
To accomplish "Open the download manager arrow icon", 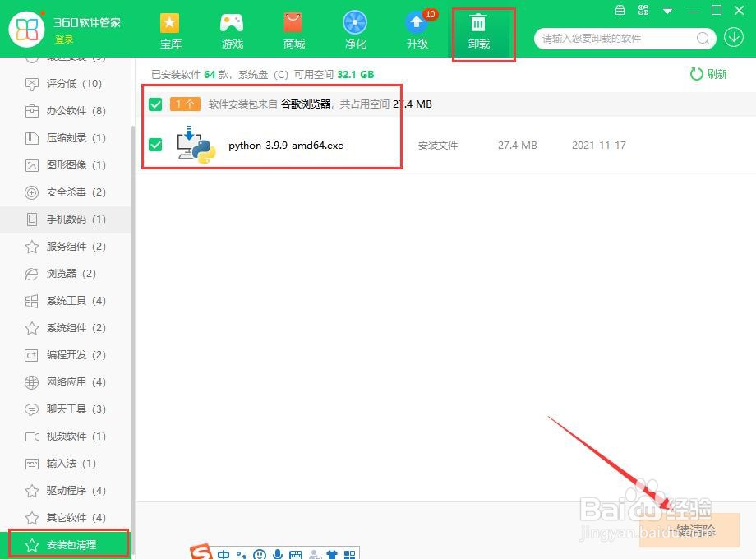I will click(733, 37).
